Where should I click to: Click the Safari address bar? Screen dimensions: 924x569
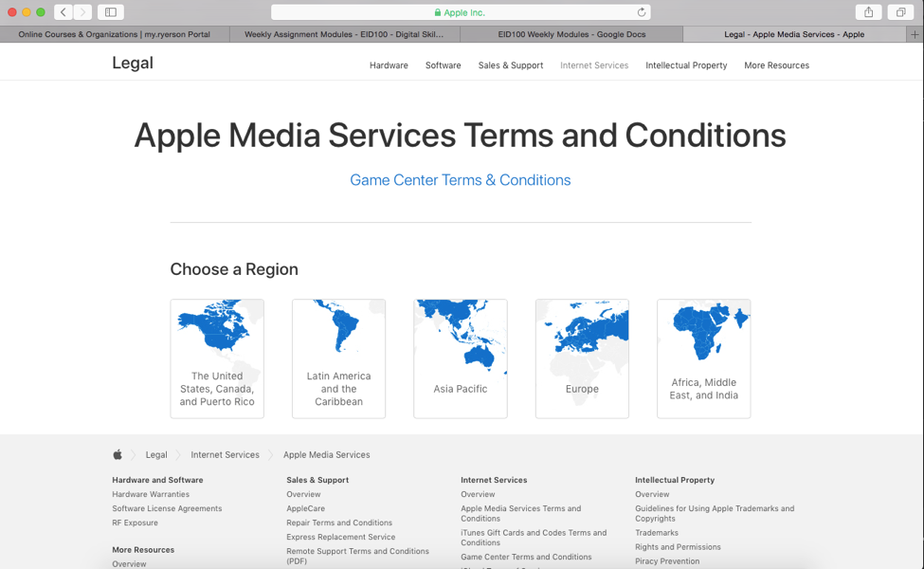(x=461, y=12)
